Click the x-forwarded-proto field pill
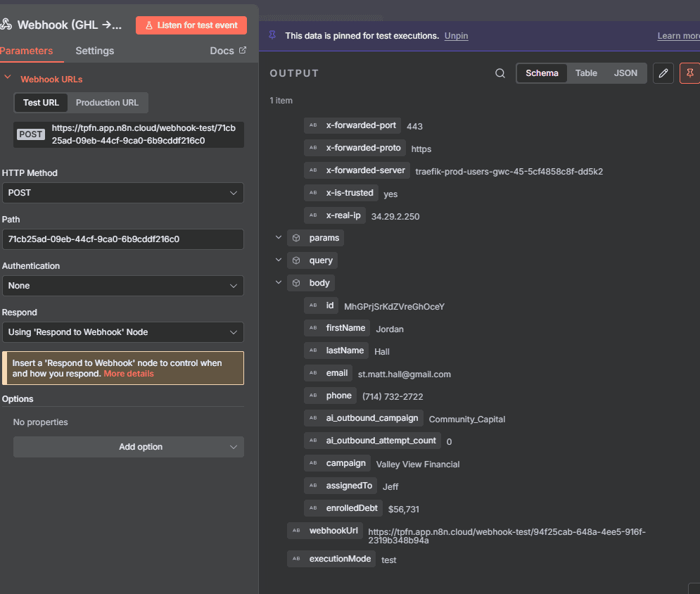 click(x=355, y=148)
